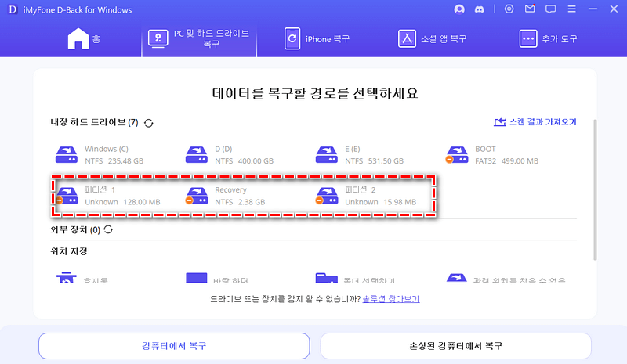
Task: Switch to the iPhone 복구 tab
Action: click(317, 39)
